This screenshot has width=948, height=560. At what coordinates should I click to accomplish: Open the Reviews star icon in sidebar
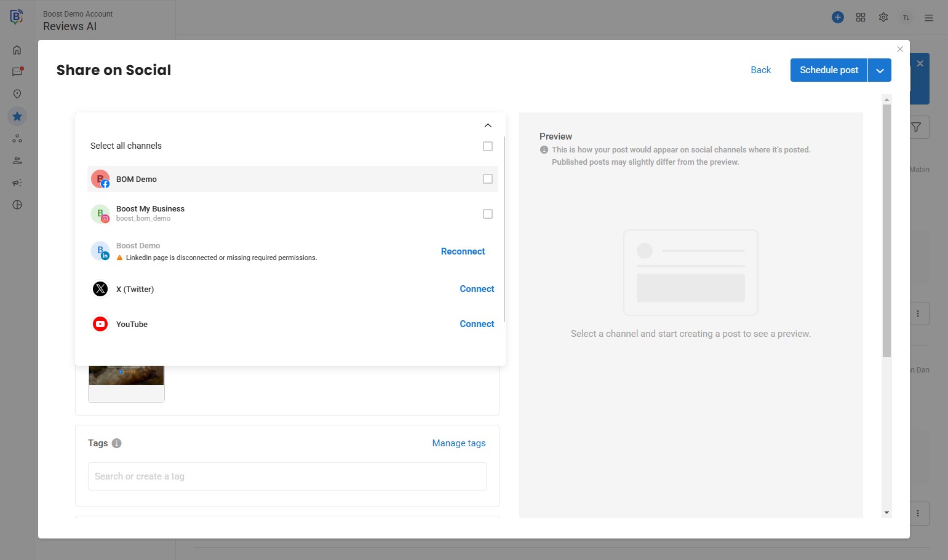pyautogui.click(x=17, y=116)
